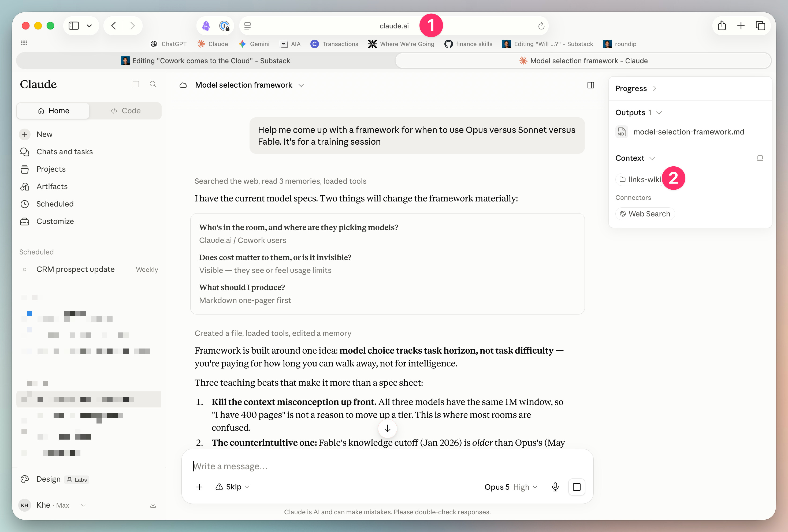Image resolution: width=788 pixels, height=532 pixels.
Task: Click the claude.ai address bar
Action: [394, 26]
